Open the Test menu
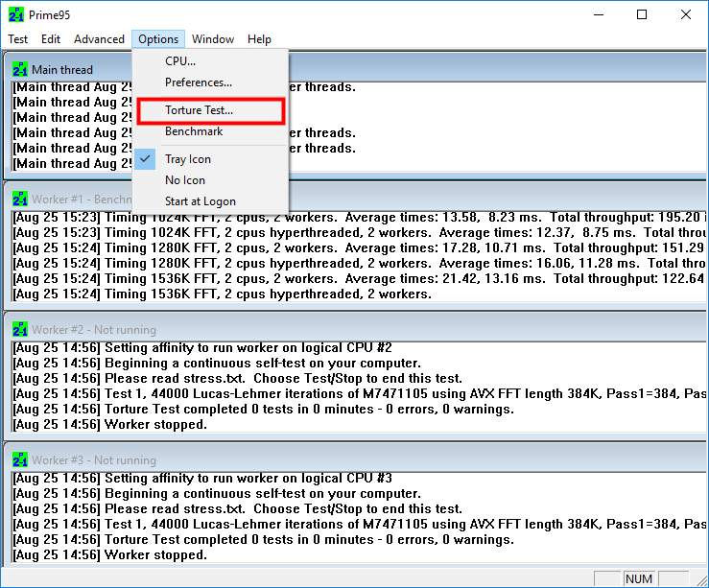The height and width of the screenshot is (588, 709). [x=18, y=39]
